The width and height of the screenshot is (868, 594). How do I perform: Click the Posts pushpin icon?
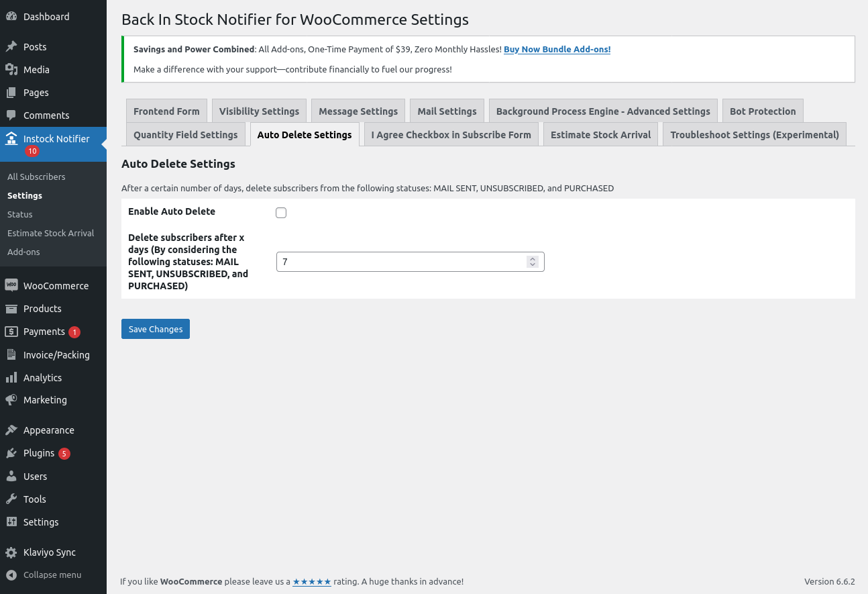pyautogui.click(x=11, y=47)
